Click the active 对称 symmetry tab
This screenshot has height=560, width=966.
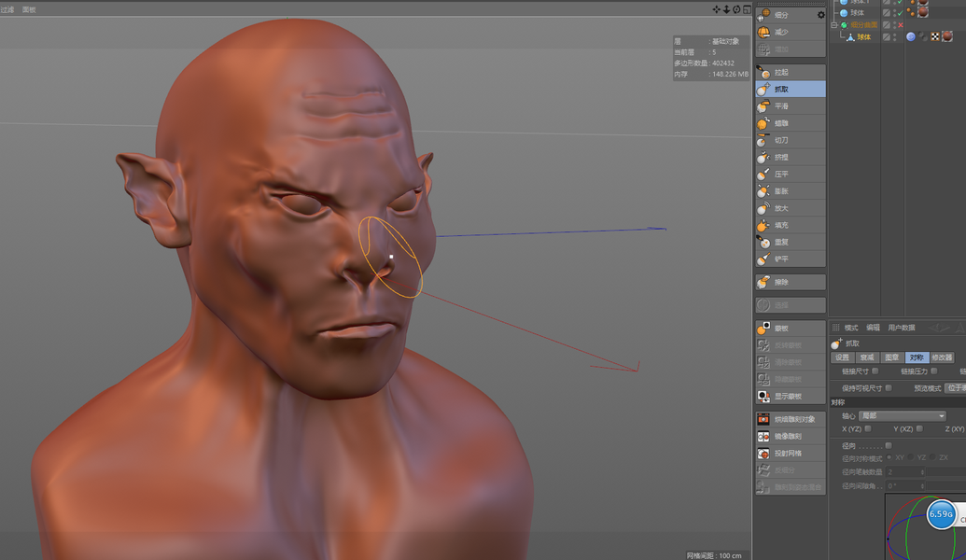pos(917,357)
